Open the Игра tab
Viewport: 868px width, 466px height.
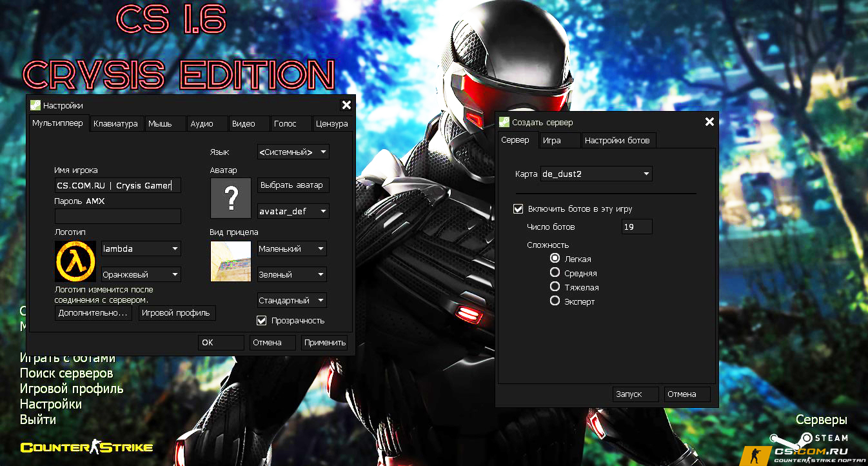559,140
